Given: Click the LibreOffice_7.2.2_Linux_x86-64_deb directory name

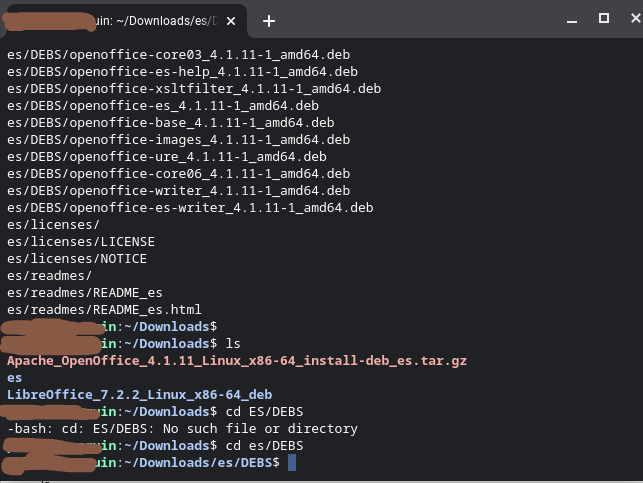Looking at the screenshot, I should (139, 395).
